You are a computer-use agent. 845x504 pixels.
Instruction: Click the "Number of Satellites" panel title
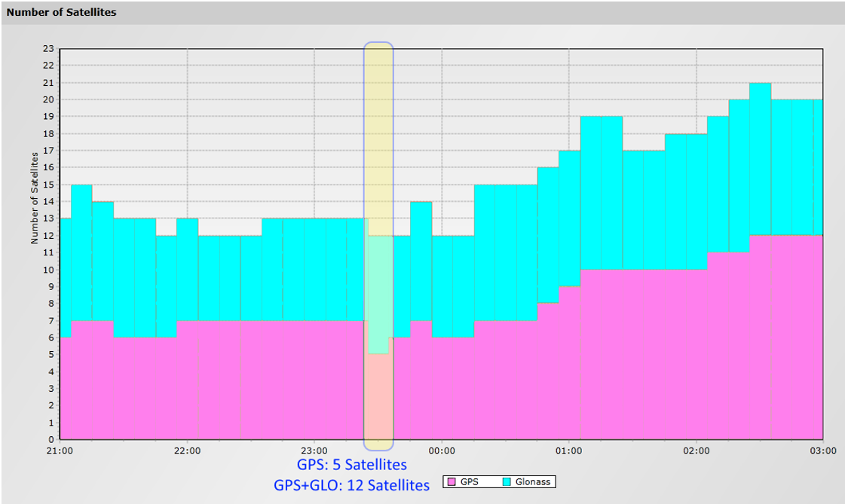point(62,12)
